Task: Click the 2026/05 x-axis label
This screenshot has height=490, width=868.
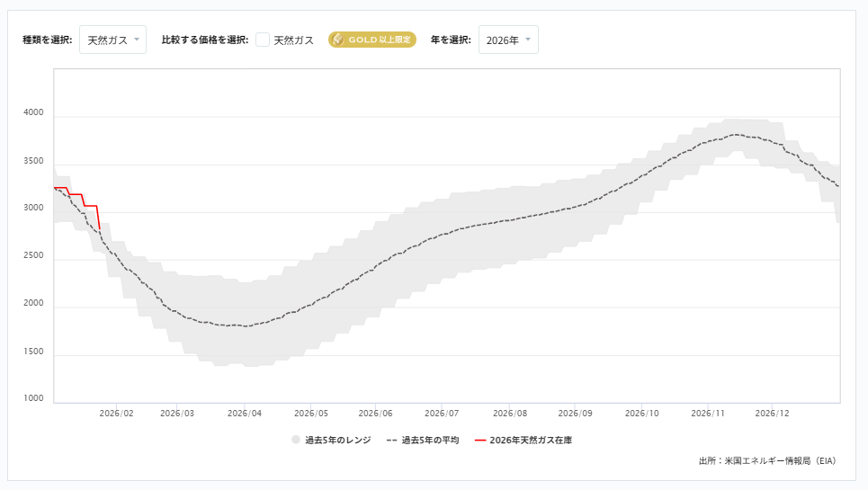Action: [311, 414]
